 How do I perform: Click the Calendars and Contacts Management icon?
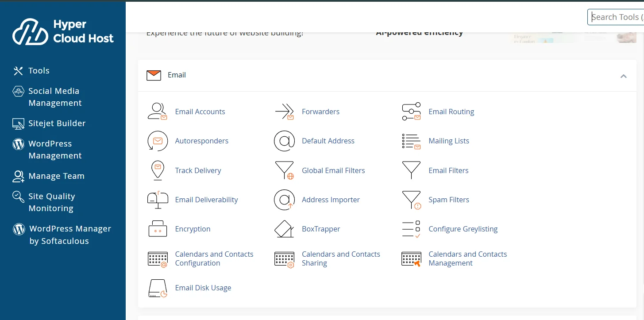pos(411,259)
